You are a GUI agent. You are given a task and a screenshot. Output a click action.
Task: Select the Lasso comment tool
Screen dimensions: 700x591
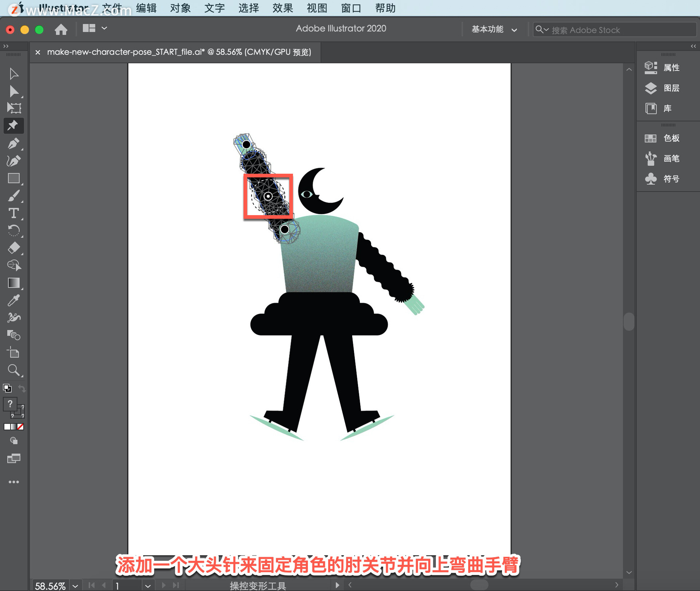click(x=14, y=265)
